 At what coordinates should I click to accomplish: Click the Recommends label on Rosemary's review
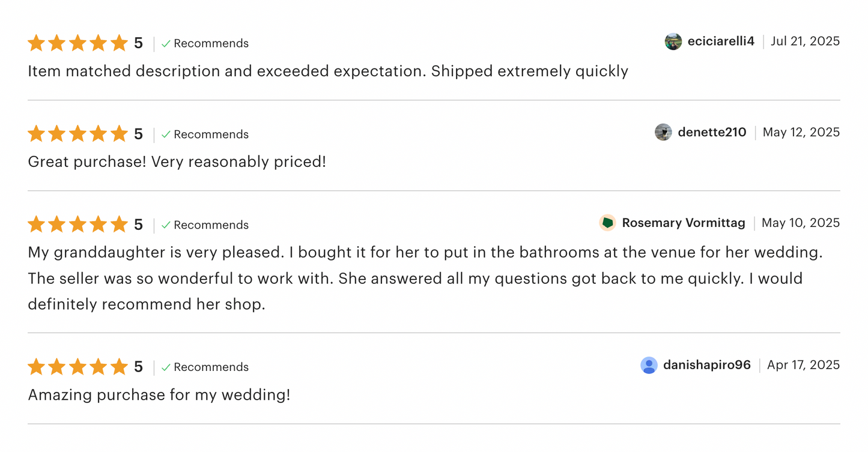coord(211,225)
